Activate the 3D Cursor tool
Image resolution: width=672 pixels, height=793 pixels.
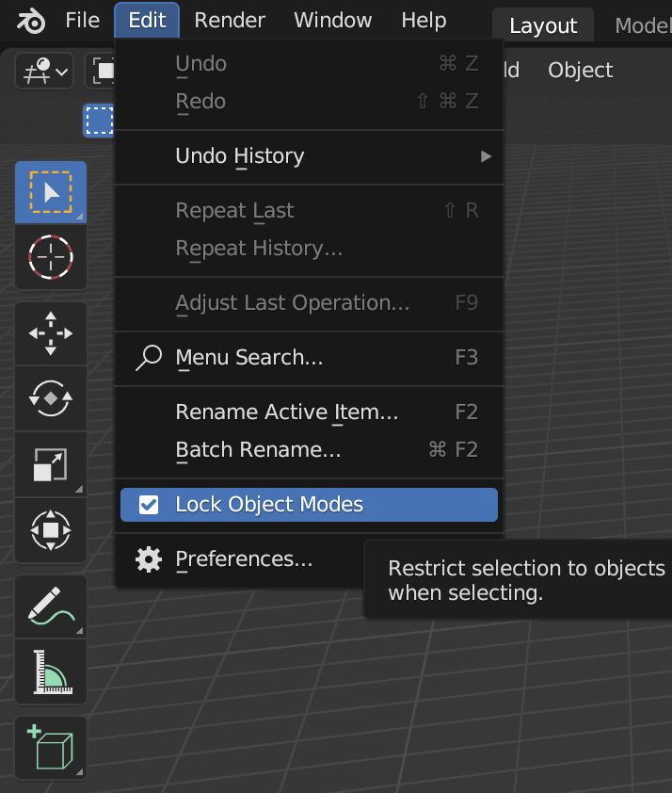[x=50, y=257]
